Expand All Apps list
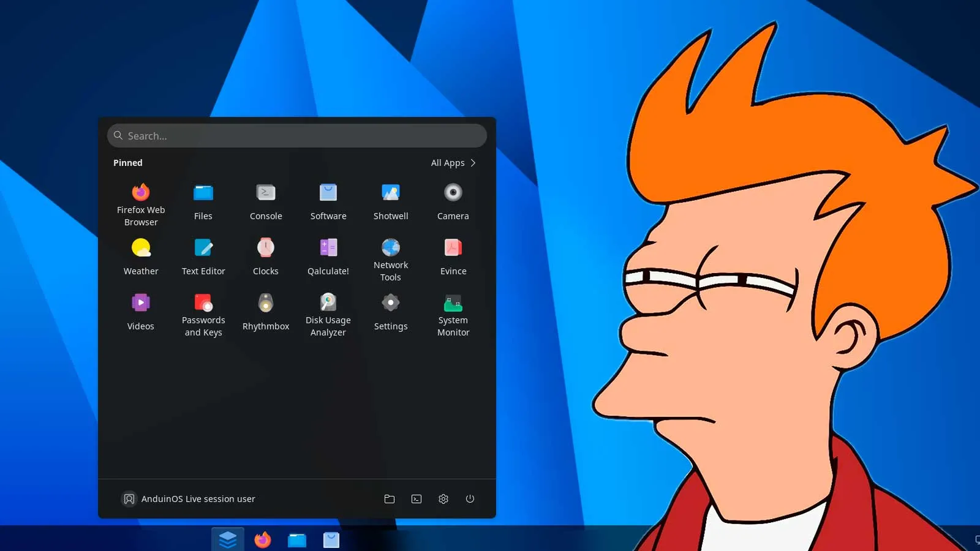 click(453, 163)
